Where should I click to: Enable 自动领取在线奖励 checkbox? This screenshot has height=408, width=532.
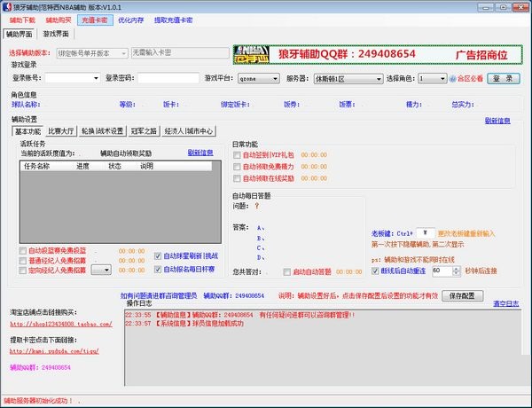[237, 178]
